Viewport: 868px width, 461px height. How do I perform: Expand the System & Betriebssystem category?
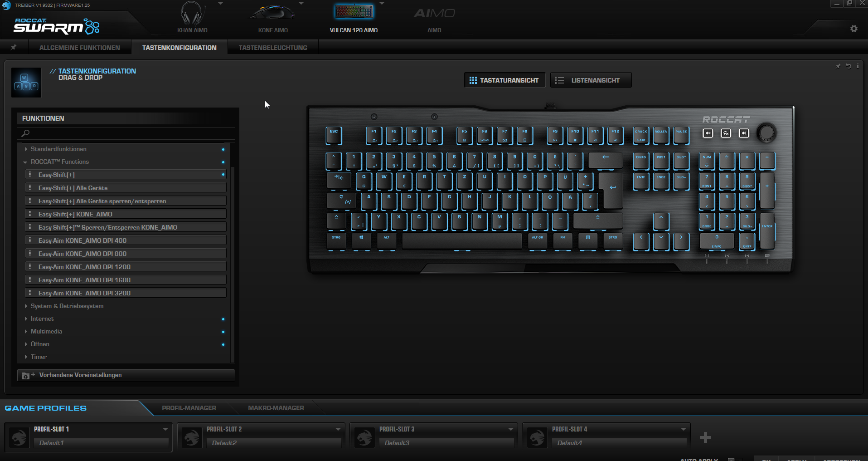(26, 306)
